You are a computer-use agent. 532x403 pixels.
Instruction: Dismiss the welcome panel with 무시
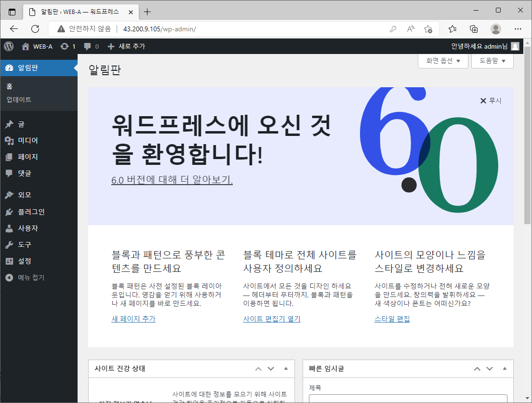tap(491, 101)
